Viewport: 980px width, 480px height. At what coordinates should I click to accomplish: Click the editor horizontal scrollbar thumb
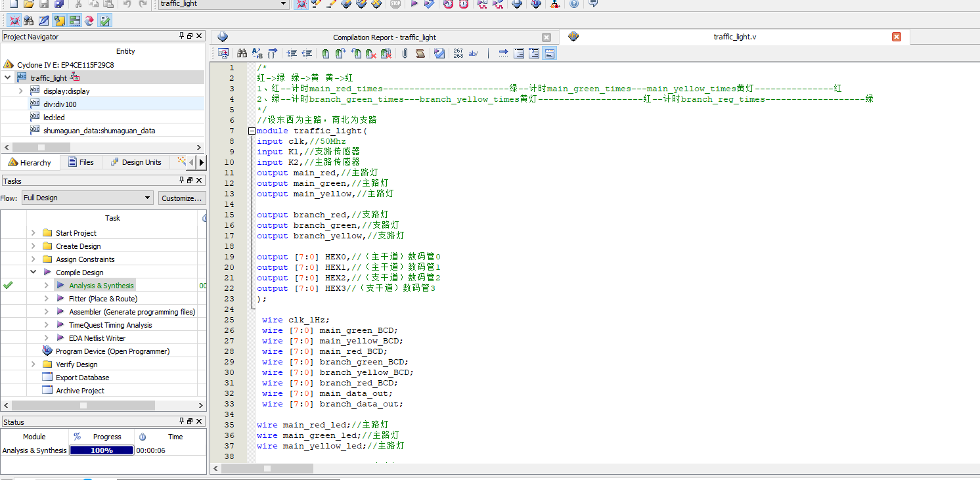[x=267, y=468]
